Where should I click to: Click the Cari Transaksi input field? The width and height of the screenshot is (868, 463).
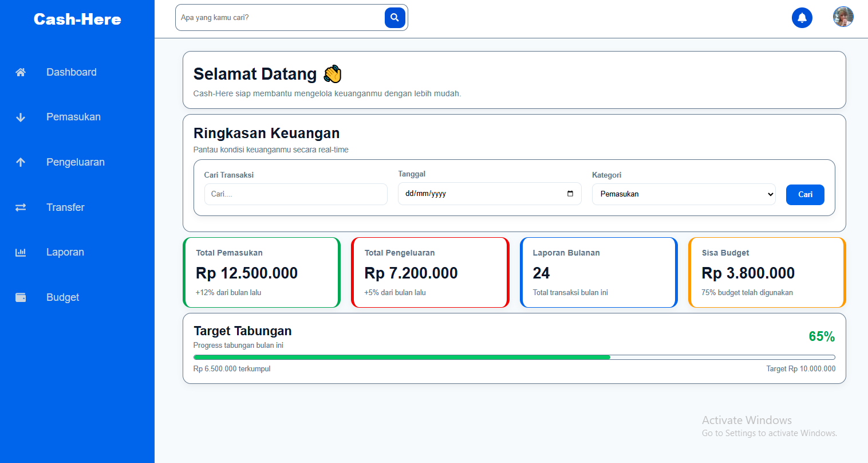click(296, 194)
